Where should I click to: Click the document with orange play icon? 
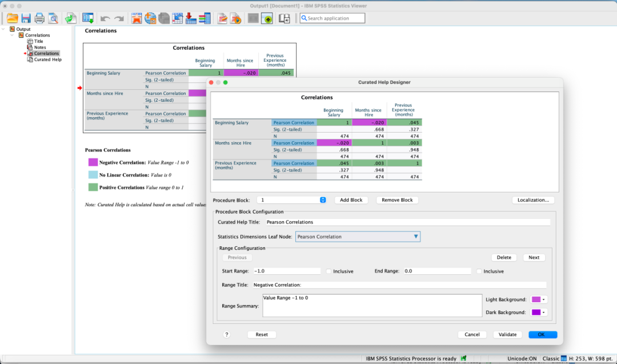coord(236,18)
